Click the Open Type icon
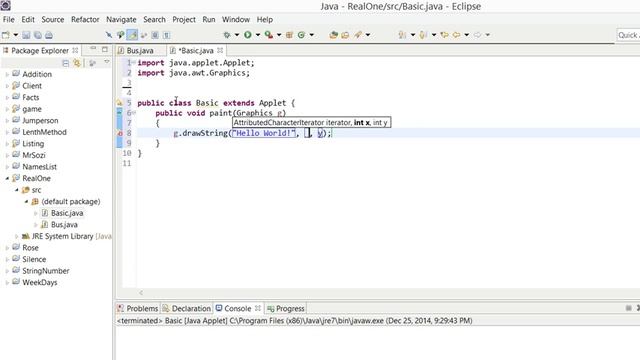The height and width of the screenshot is (360, 640). (x=333, y=35)
